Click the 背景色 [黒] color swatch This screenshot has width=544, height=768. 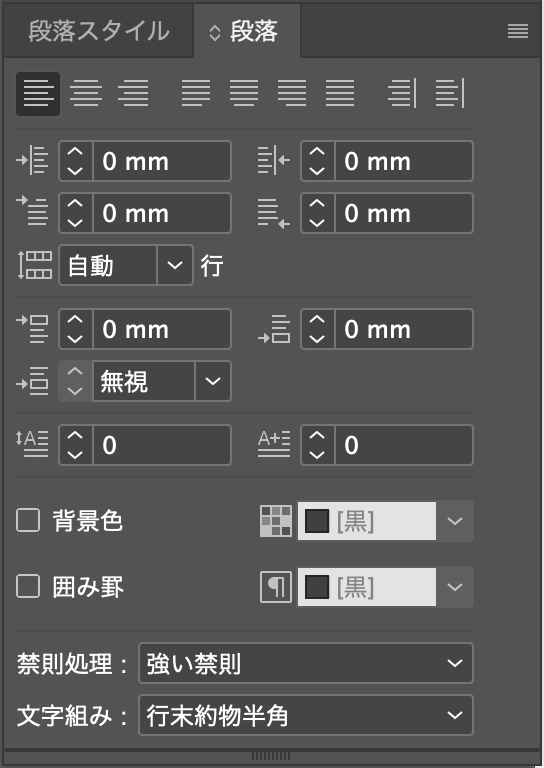click(366, 521)
